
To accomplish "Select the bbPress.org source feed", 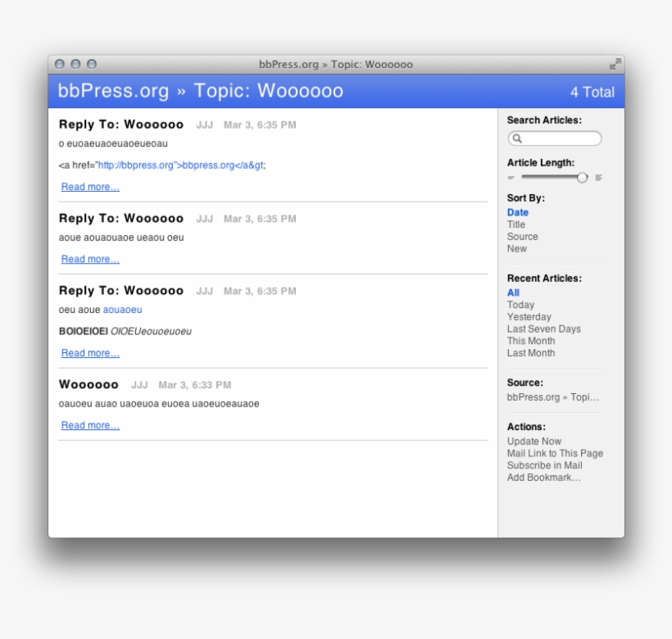I will pyautogui.click(x=553, y=397).
